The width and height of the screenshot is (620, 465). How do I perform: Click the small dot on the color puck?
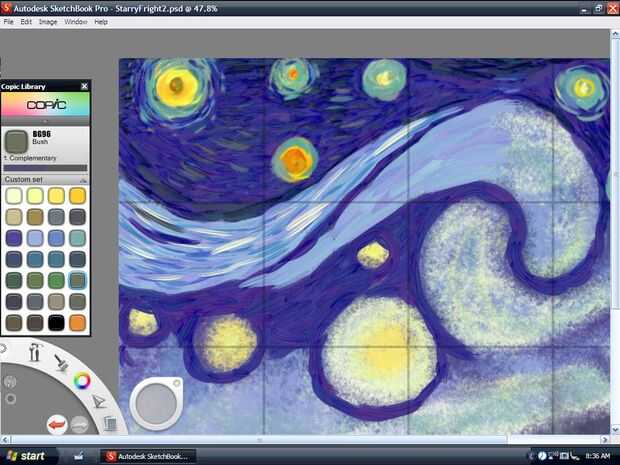[x=176, y=383]
